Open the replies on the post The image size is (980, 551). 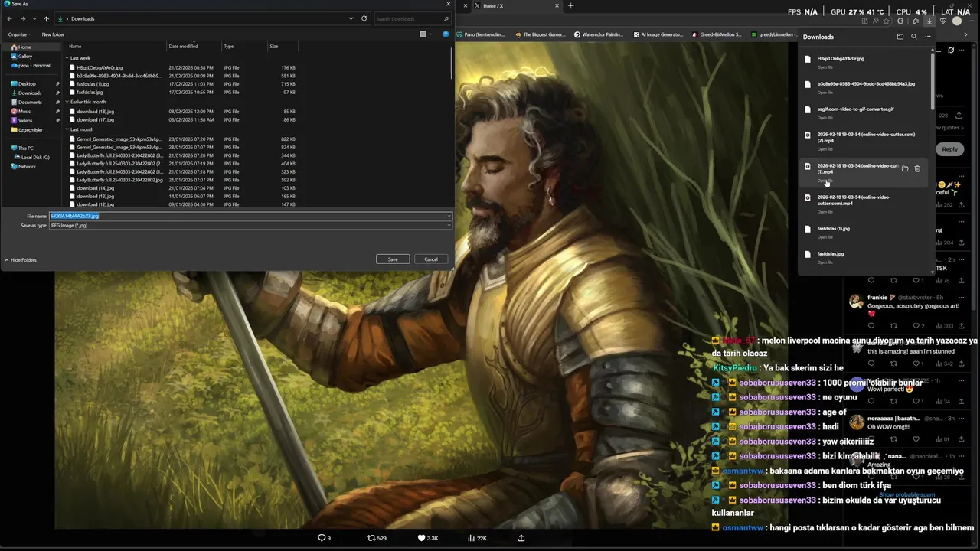point(324,538)
